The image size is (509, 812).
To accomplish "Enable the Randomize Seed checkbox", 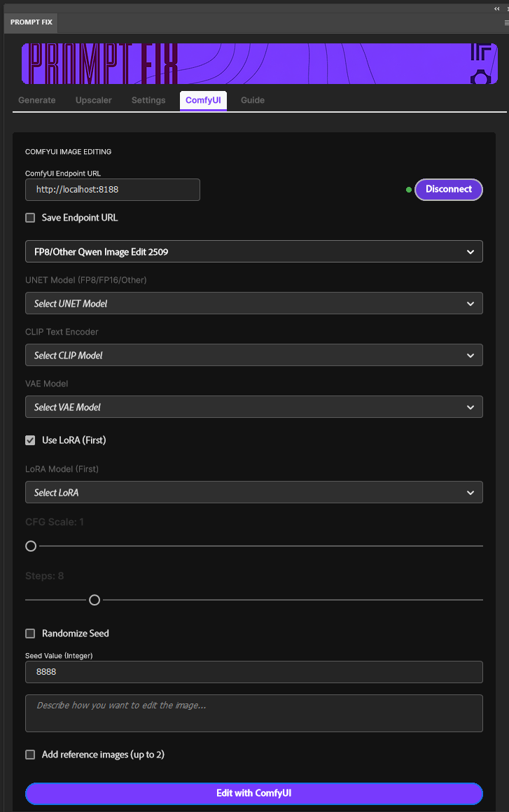I will click(30, 633).
